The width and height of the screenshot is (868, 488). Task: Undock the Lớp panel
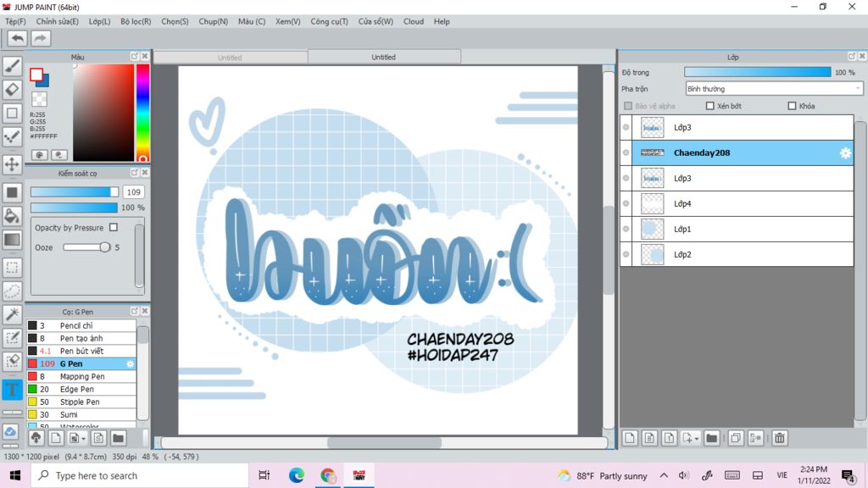[x=852, y=57]
